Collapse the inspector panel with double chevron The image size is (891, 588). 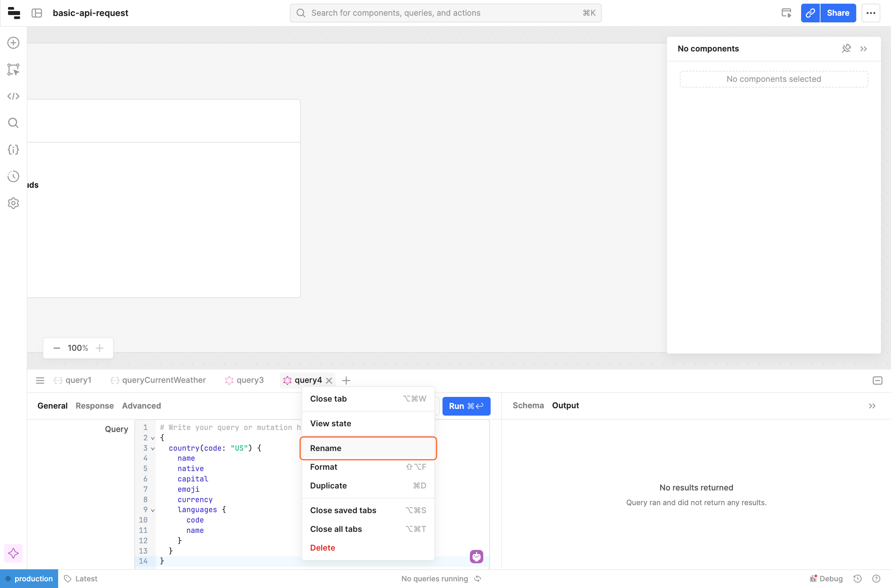click(864, 49)
